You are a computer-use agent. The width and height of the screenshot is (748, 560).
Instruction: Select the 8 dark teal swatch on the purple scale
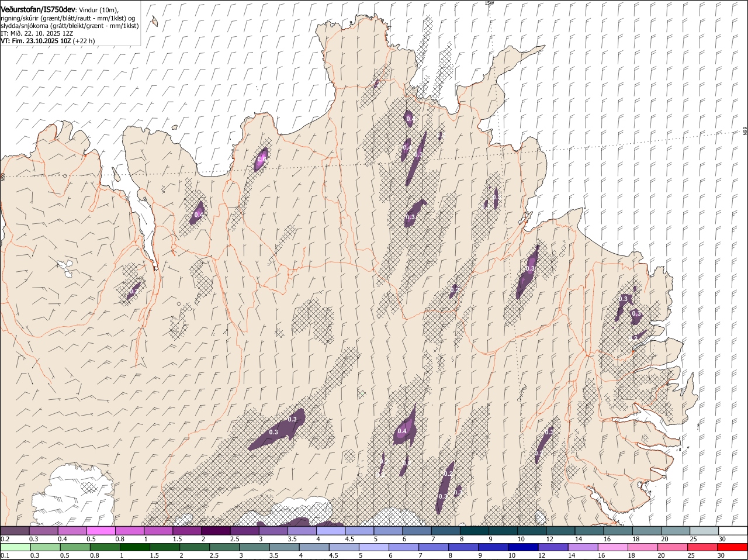pos(474,530)
